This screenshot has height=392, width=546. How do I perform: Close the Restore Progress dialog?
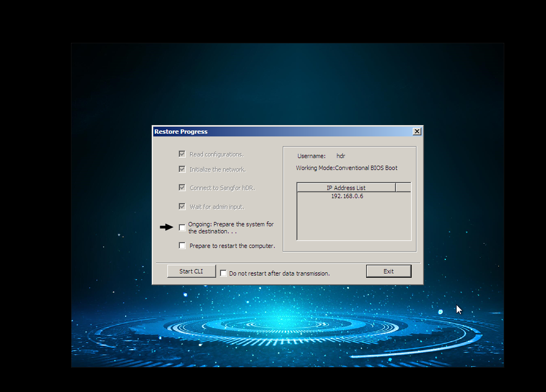[x=417, y=131]
